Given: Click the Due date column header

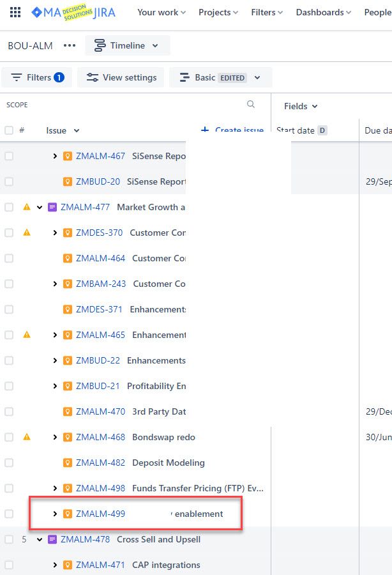Looking at the screenshot, I should click(x=378, y=130).
